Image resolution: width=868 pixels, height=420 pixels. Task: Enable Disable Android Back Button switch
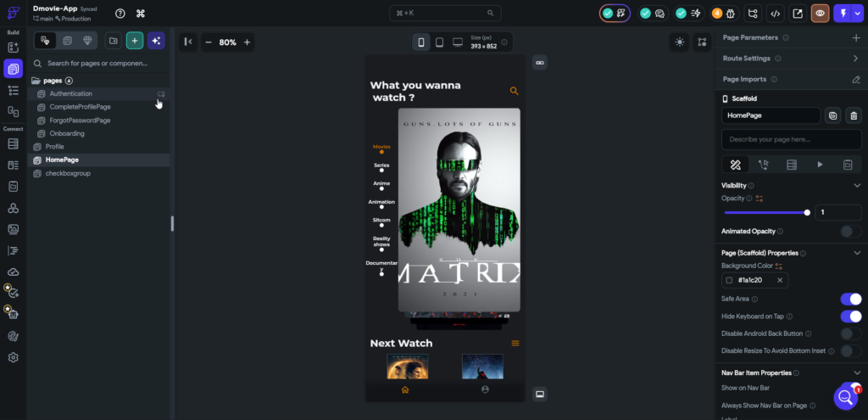click(851, 333)
